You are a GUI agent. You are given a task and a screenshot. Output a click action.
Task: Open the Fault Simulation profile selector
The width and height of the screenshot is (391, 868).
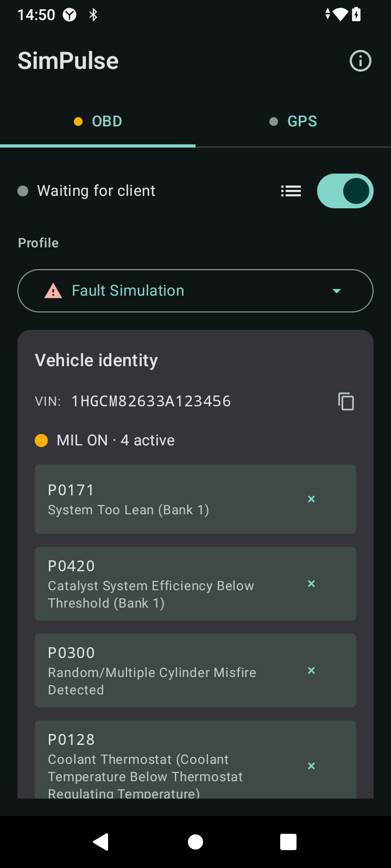click(195, 291)
